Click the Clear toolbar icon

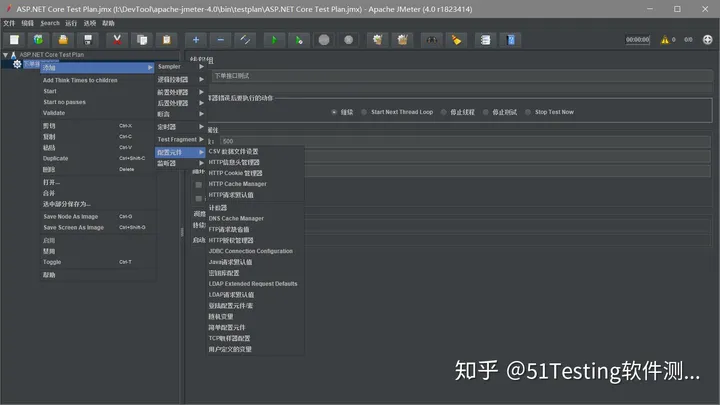click(377, 40)
